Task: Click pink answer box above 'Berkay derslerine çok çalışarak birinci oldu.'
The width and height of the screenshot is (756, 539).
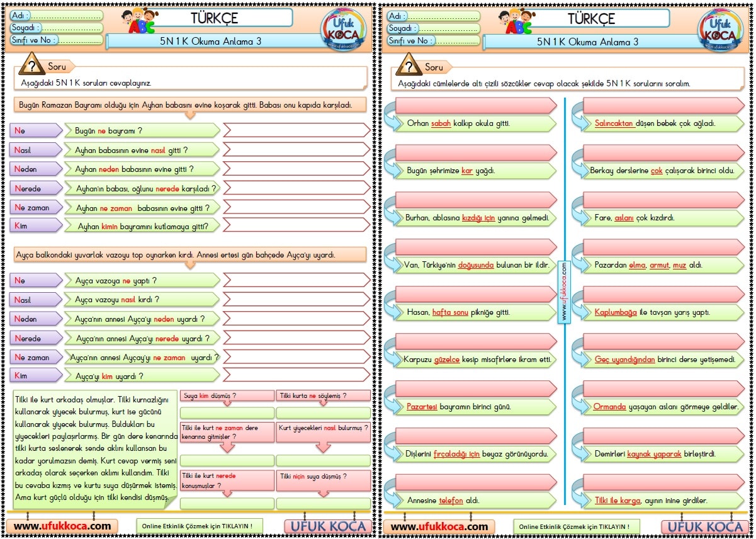Action: pos(664,152)
